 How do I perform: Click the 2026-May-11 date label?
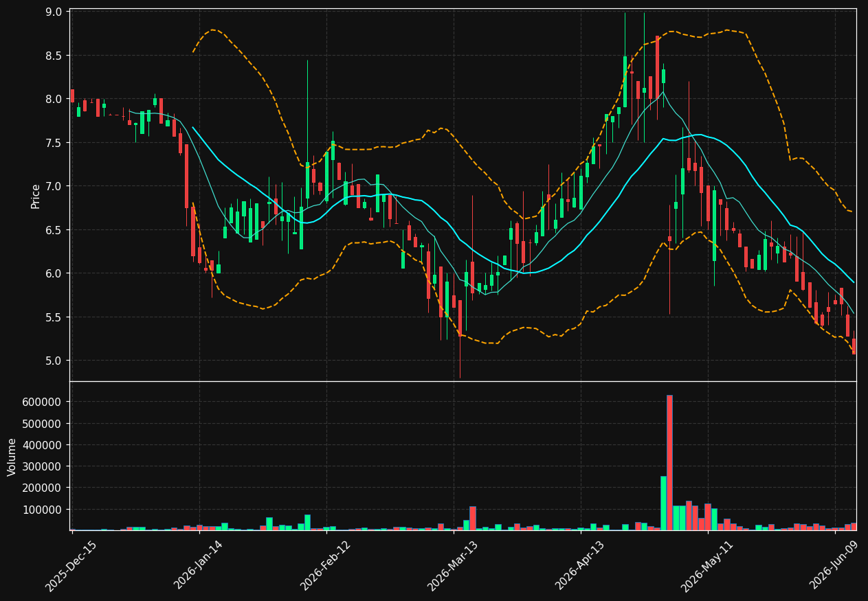pos(706,565)
